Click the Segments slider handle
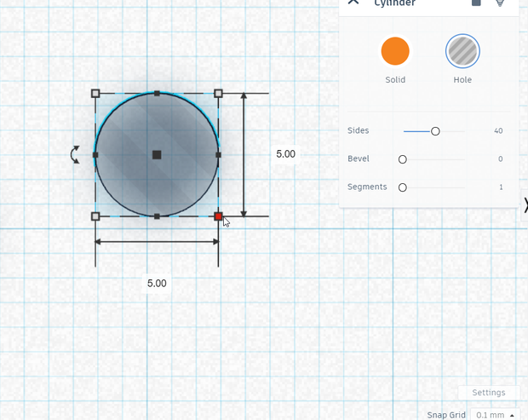 (403, 187)
